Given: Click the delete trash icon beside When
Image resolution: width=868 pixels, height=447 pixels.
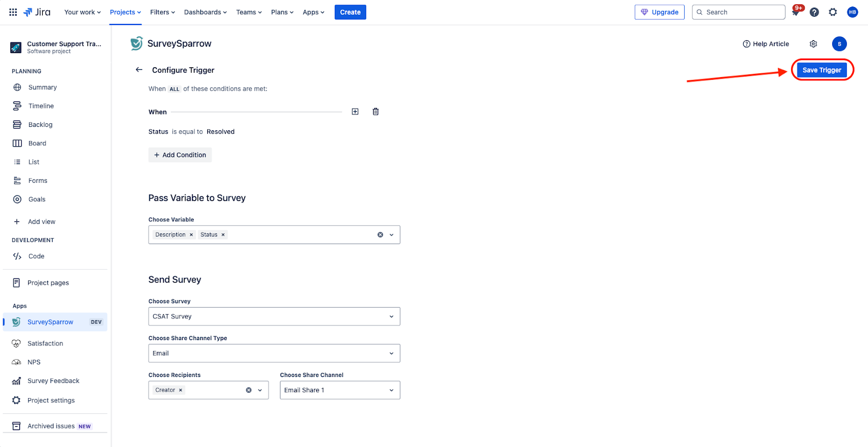Looking at the screenshot, I should (375, 112).
